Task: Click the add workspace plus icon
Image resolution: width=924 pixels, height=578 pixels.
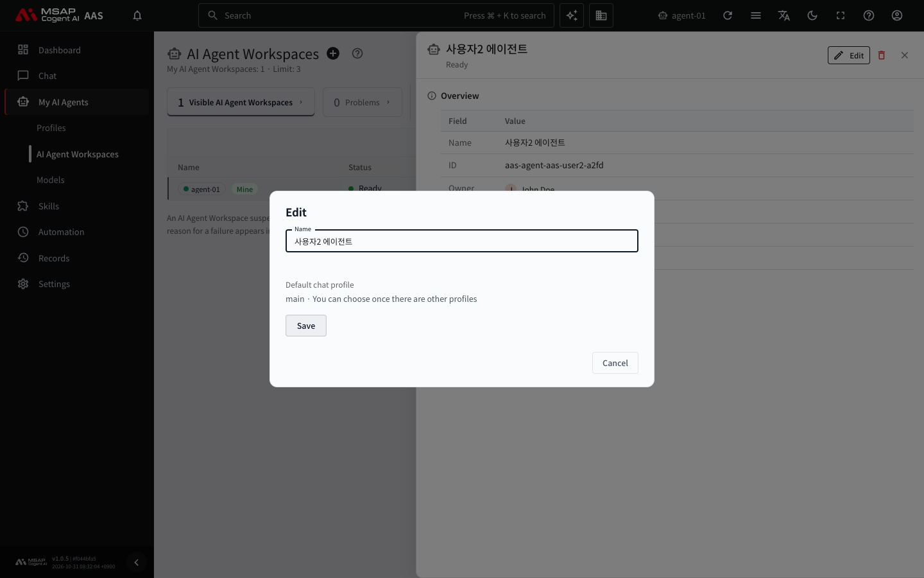Action: (x=333, y=53)
